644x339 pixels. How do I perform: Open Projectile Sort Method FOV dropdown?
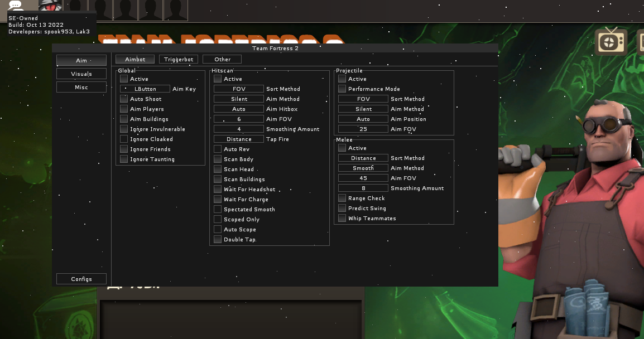coord(363,99)
